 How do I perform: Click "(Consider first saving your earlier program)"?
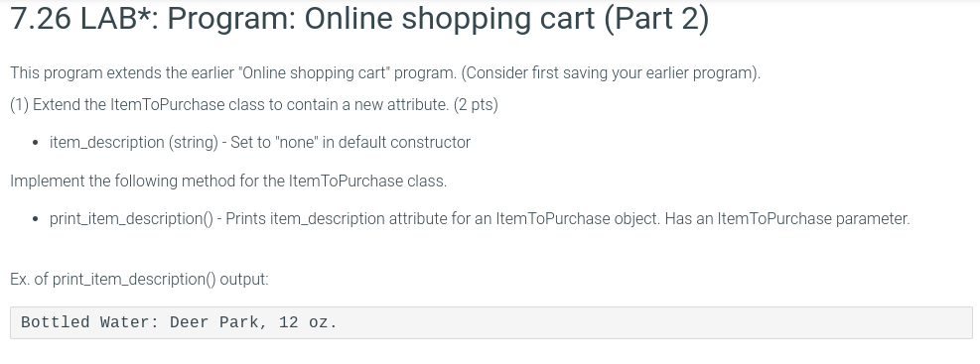coord(612,73)
